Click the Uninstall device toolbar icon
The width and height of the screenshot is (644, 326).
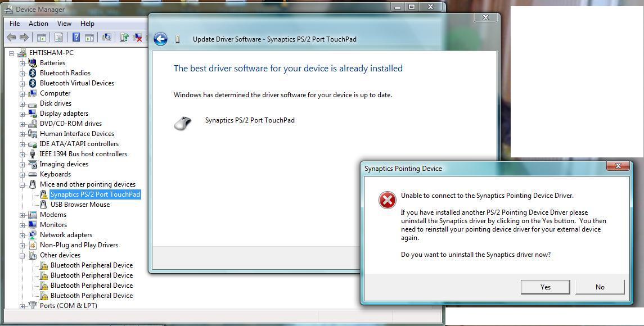point(138,37)
